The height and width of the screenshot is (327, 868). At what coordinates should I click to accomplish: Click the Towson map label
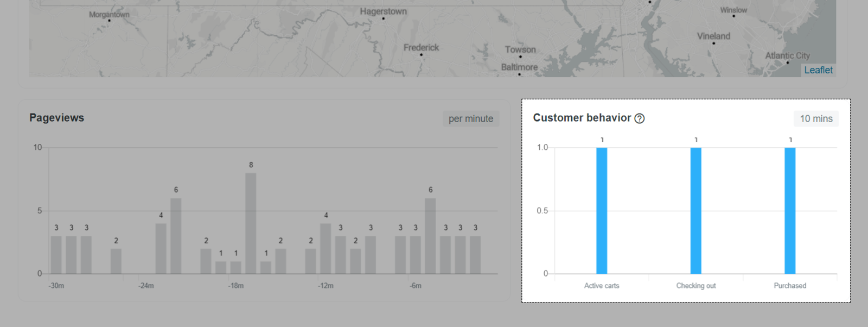(520, 49)
